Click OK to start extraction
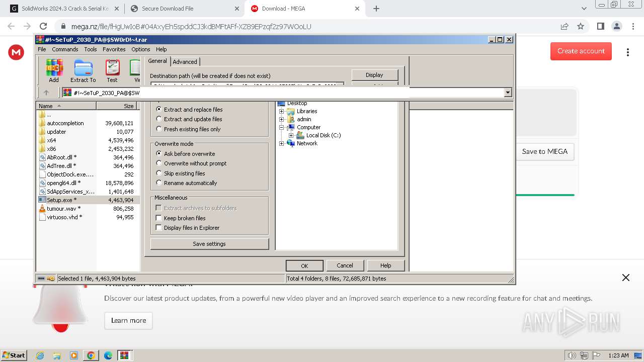The image size is (644, 362). pos(304,265)
